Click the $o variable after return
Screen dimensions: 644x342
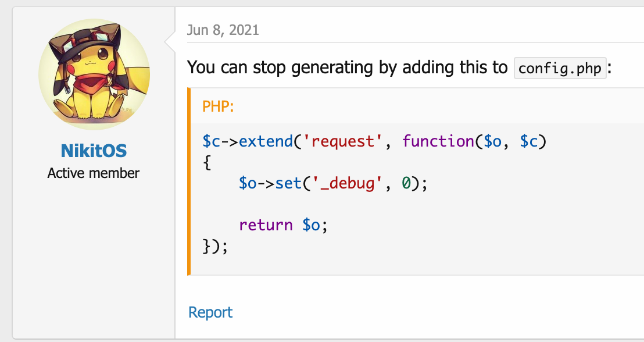(312, 225)
